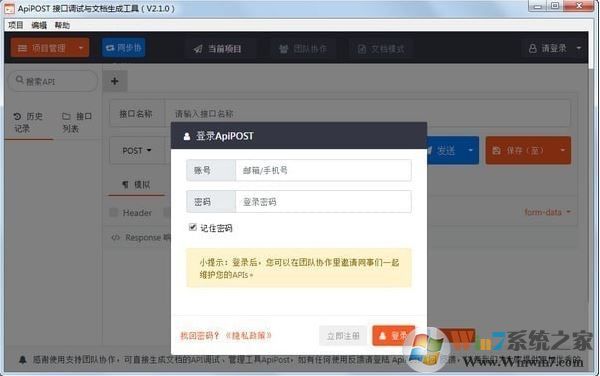Viewport: 600px width, 376px height.
Task: Click 请登录 in the top bar
Action: tap(548, 48)
